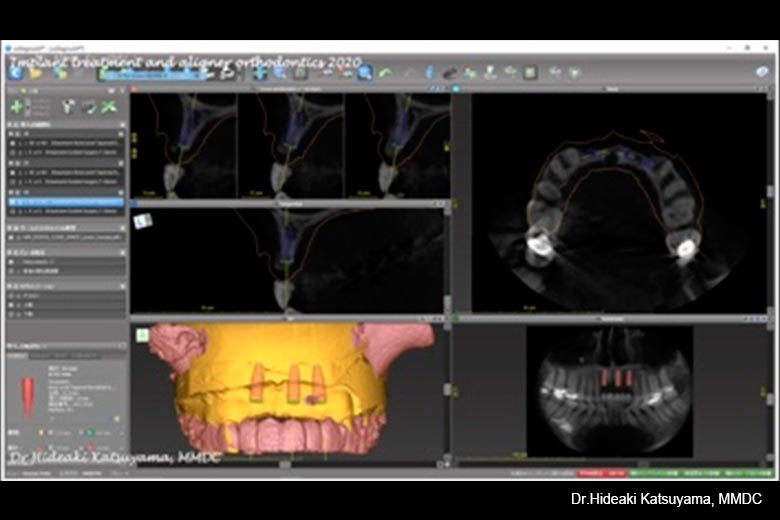Click the white abutment icon in left panel
This screenshot has height=520, width=780.
pos(68,106)
